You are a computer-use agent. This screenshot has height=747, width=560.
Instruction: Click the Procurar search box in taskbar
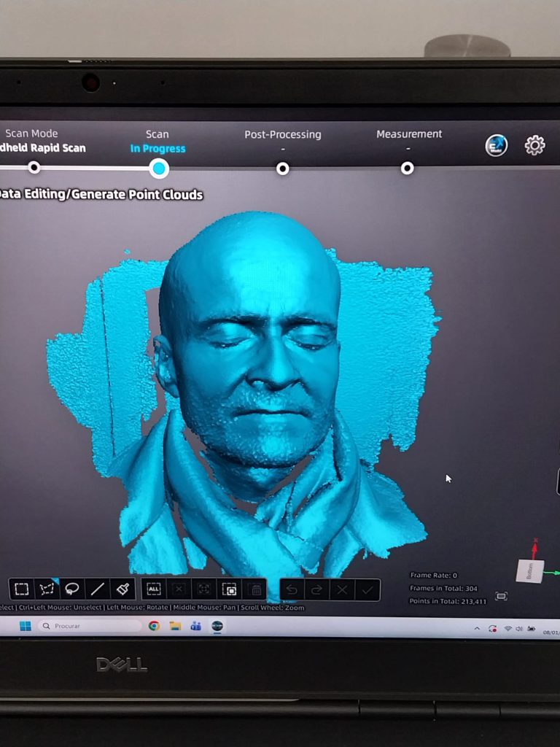91,626
